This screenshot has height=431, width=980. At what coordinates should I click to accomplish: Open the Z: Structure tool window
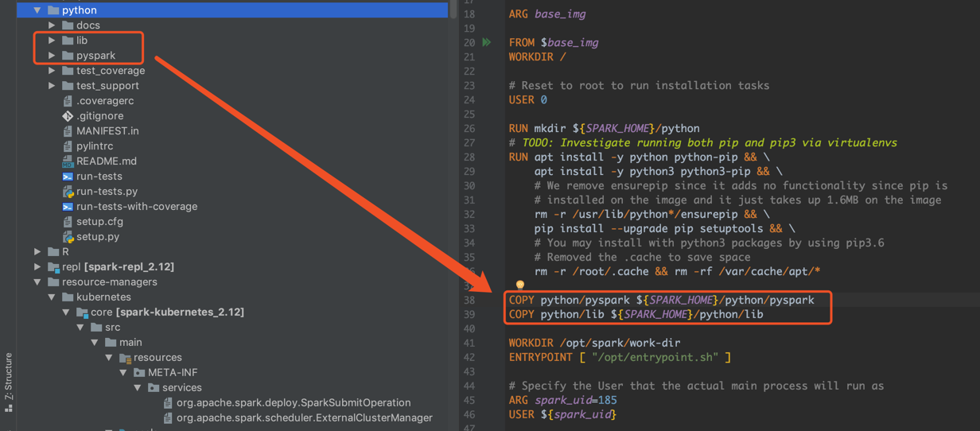[x=9, y=382]
